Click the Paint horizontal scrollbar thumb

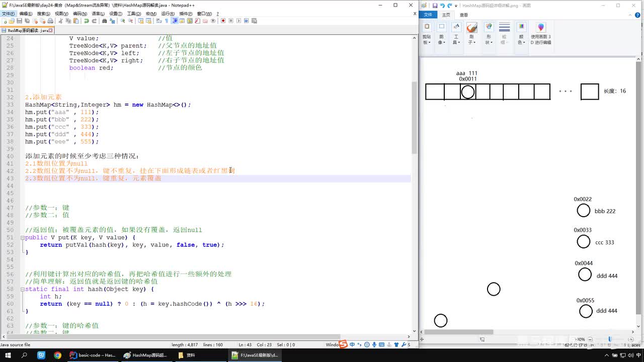pyautogui.click(x=459, y=332)
